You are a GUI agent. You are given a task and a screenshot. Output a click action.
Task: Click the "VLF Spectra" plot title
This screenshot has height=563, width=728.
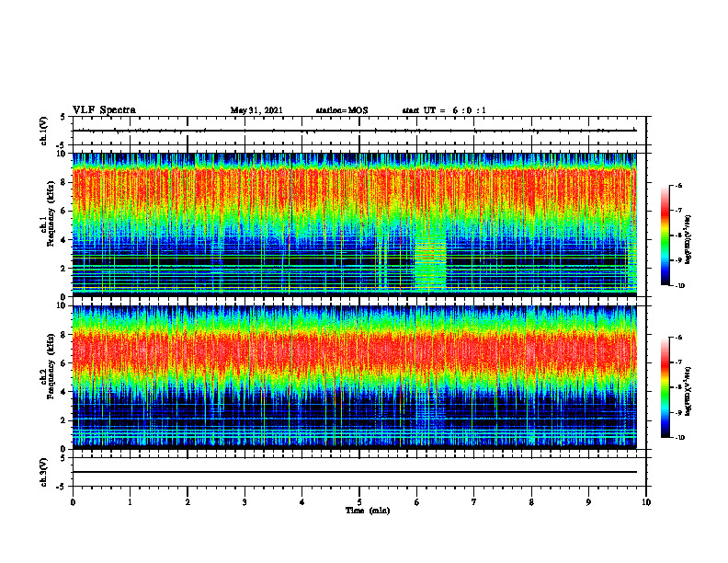(x=104, y=110)
